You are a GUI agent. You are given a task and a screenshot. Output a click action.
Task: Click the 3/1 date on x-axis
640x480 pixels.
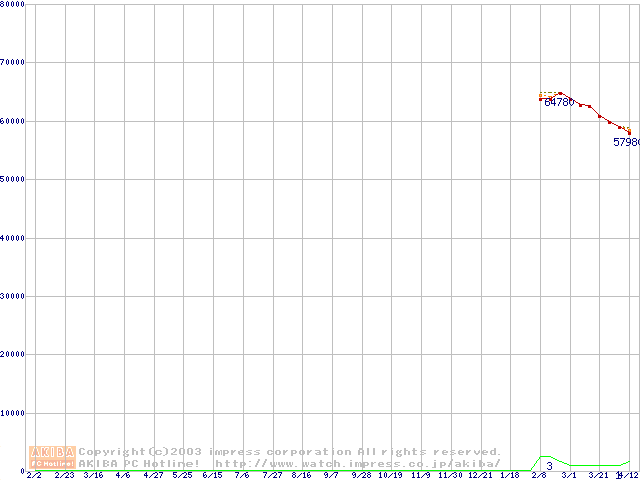pos(569,475)
